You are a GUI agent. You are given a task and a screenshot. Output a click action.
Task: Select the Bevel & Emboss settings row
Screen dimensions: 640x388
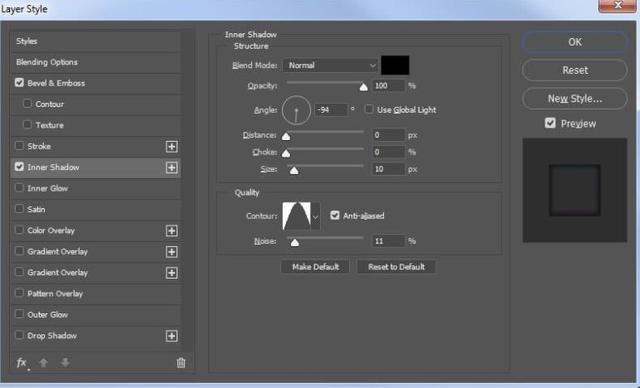point(96,83)
